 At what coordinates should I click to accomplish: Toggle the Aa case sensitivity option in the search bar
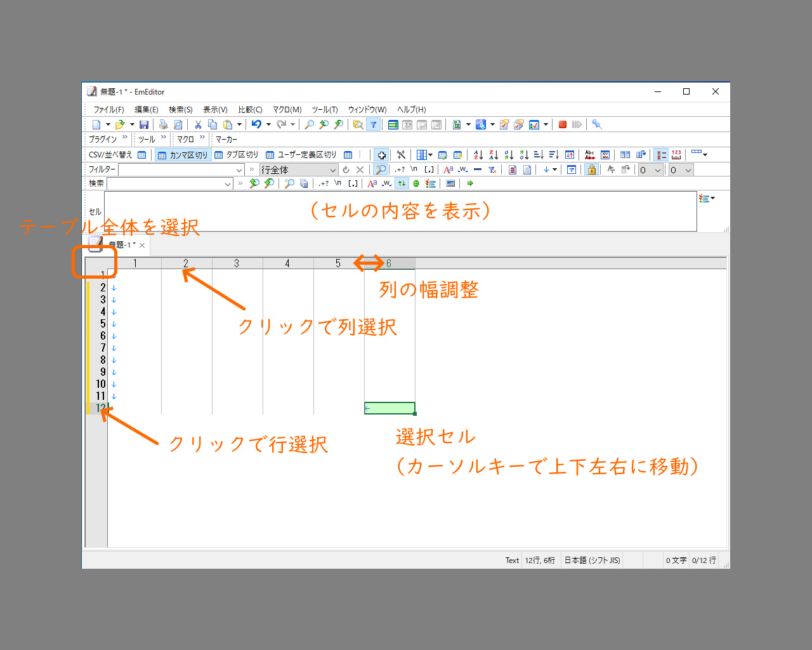[371, 183]
